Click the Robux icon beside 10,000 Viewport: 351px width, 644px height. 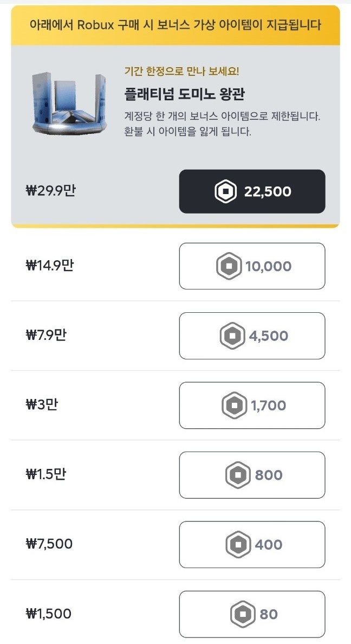(x=229, y=267)
